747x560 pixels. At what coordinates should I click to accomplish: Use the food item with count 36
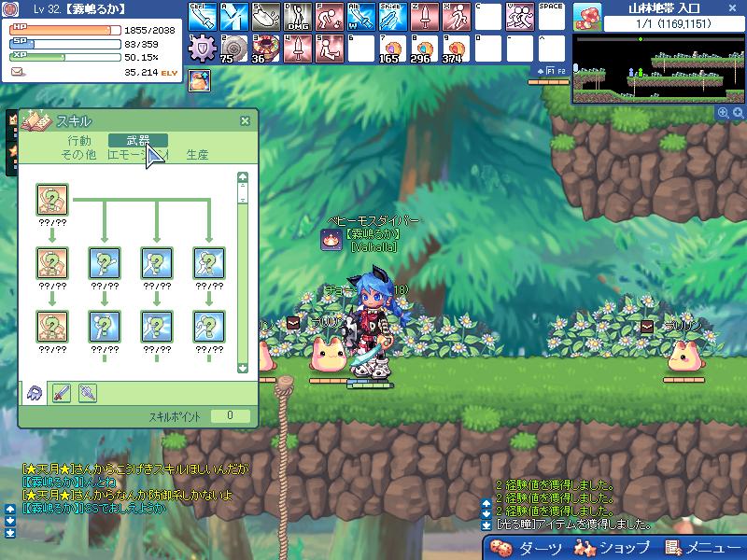[x=266, y=49]
